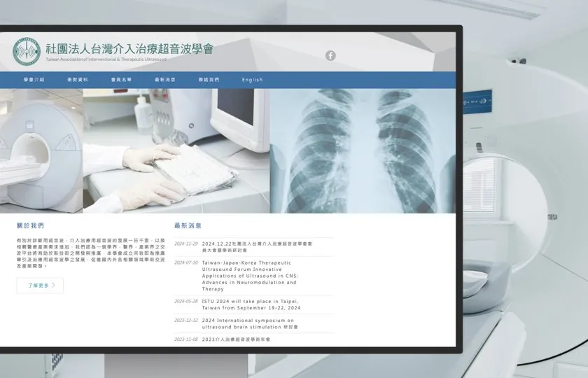
Task: Click the 2023-12-12 news date
Action: (x=186, y=321)
